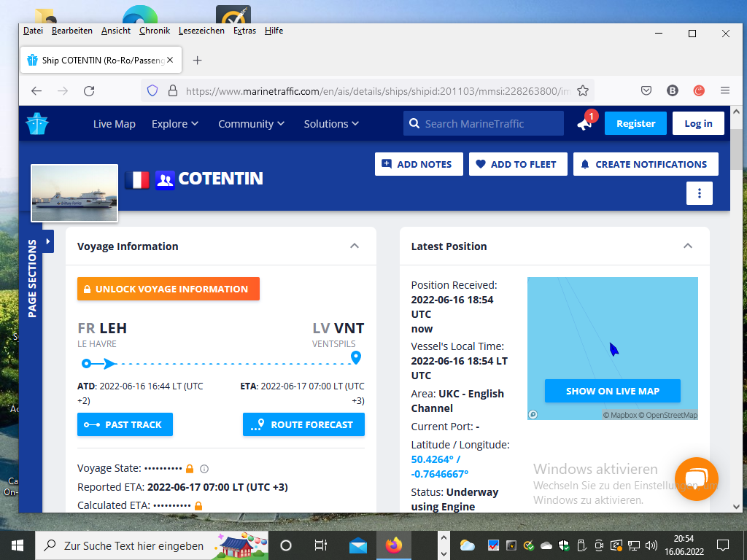Open the Mail app in taskbar
Viewport: 747px width, 560px height.
coord(357,545)
